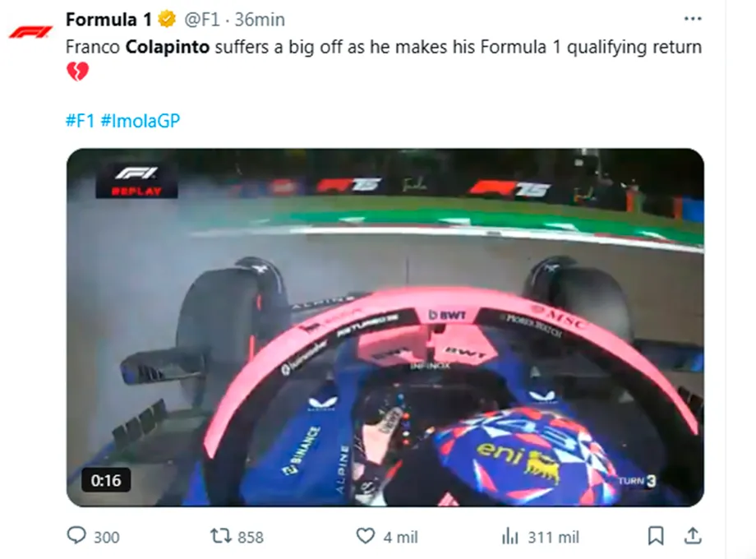Open the 36min timestamp link
The height and width of the screenshot is (559, 756).
click(x=260, y=20)
